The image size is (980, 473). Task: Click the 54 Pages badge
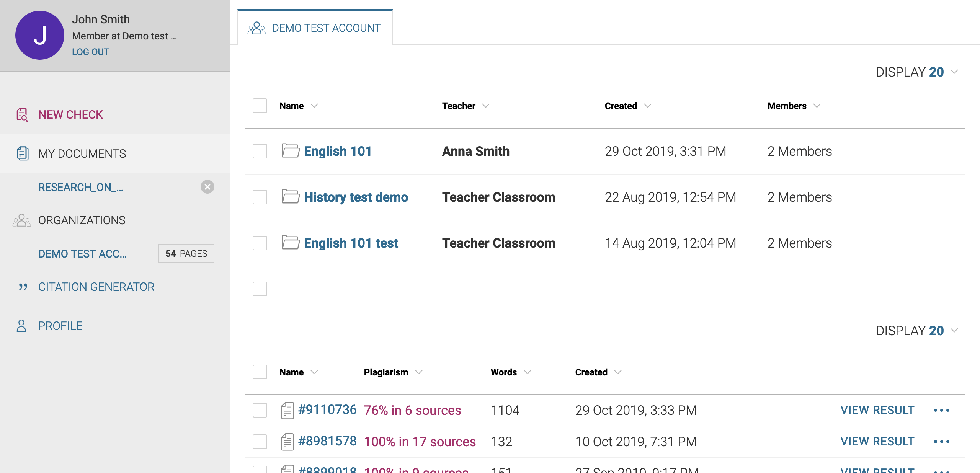186,254
